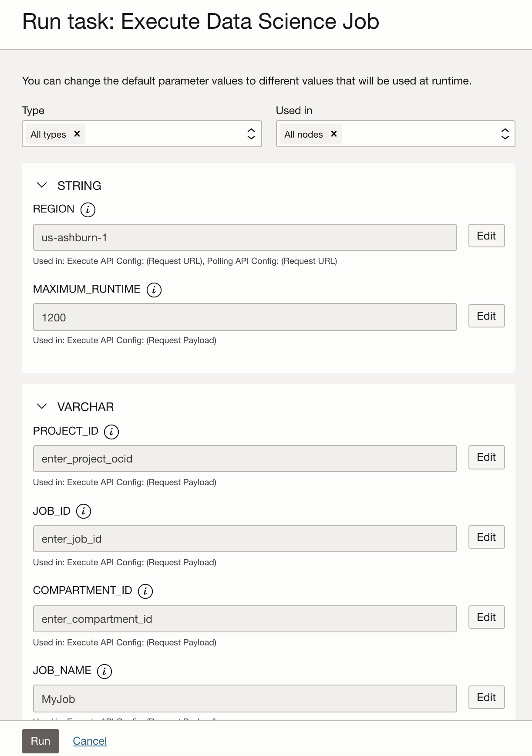This screenshot has height=756, width=532.
Task: Edit the REGION parameter value
Action: pyautogui.click(x=486, y=236)
